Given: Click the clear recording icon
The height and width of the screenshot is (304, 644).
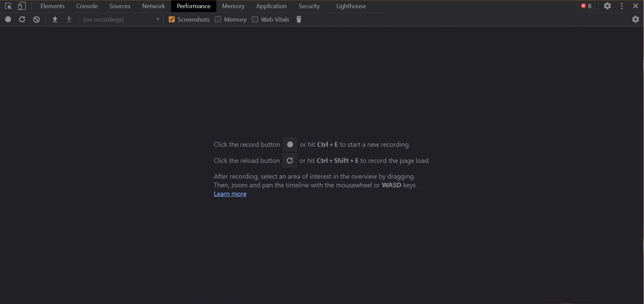Looking at the screenshot, I should tap(36, 20).
